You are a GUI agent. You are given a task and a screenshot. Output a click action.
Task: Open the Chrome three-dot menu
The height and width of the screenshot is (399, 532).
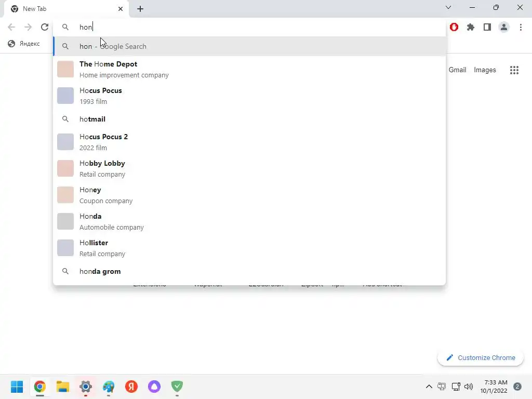coord(521,27)
